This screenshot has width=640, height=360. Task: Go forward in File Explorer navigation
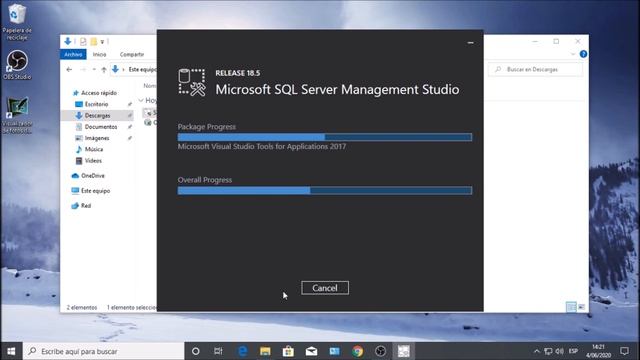click(x=83, y=69)
